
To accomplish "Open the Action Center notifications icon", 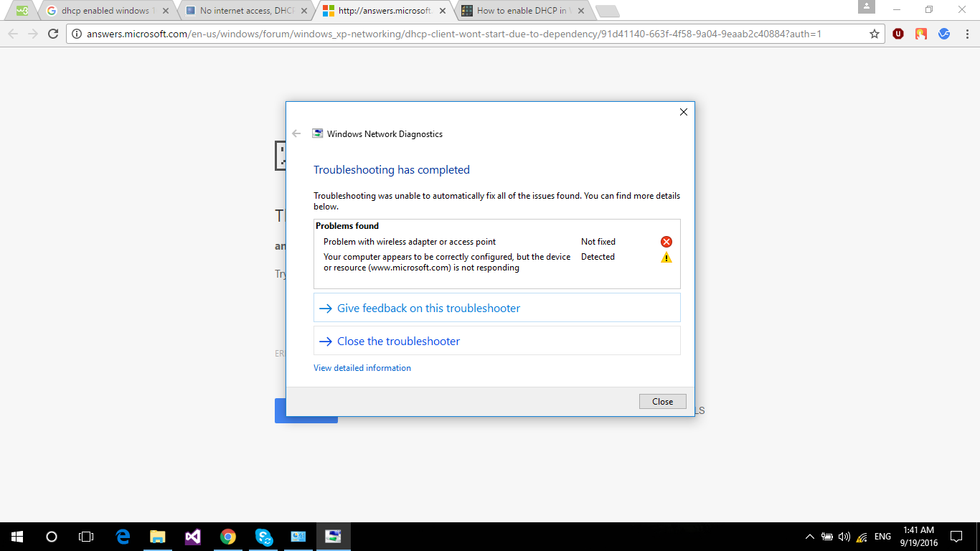I will (x=956, y=537).
